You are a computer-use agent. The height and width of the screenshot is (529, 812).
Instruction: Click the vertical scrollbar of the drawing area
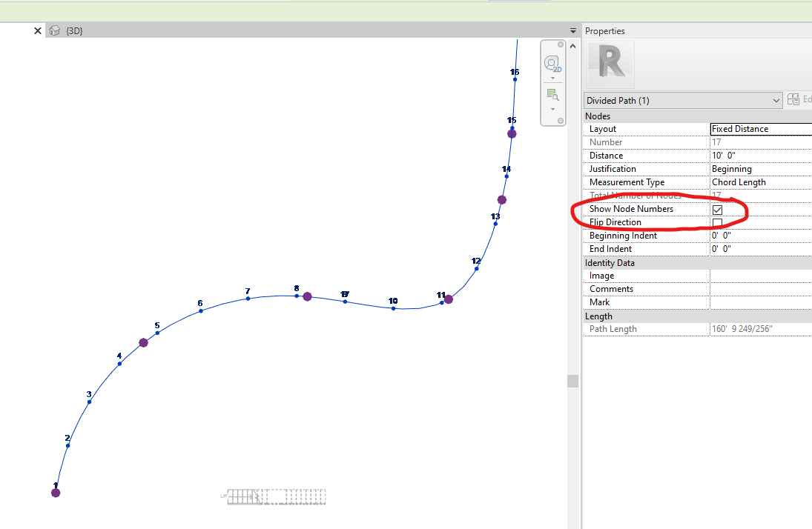click(572, 380)
